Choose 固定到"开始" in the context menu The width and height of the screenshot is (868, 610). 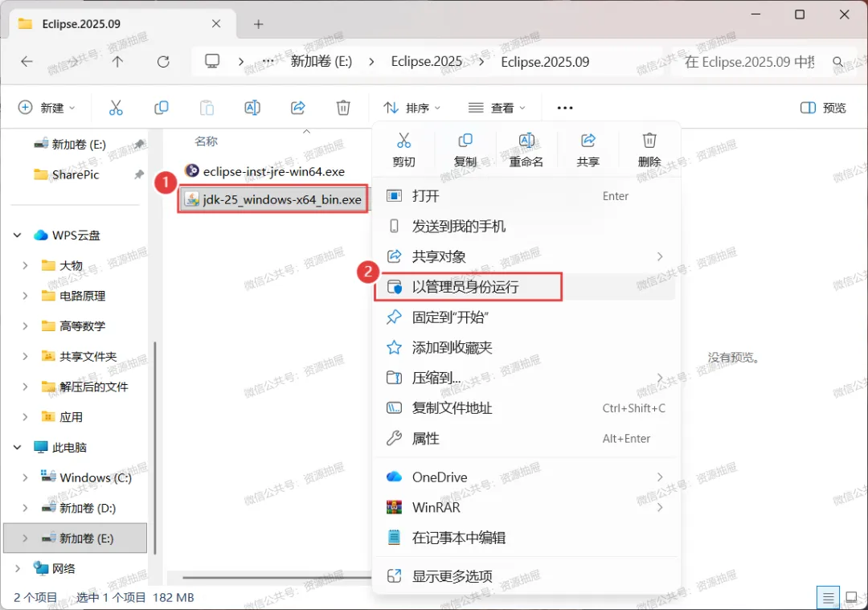tap(525, 317)
